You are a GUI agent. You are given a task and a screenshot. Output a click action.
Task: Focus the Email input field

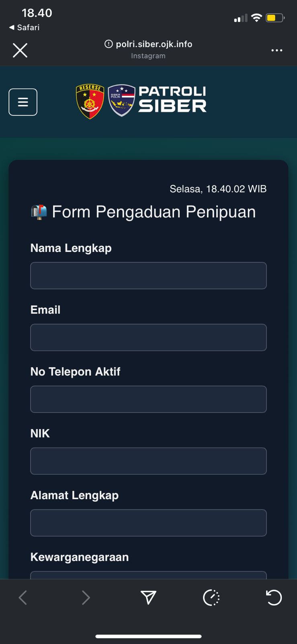pyautogui.click(x=148, y=337)
